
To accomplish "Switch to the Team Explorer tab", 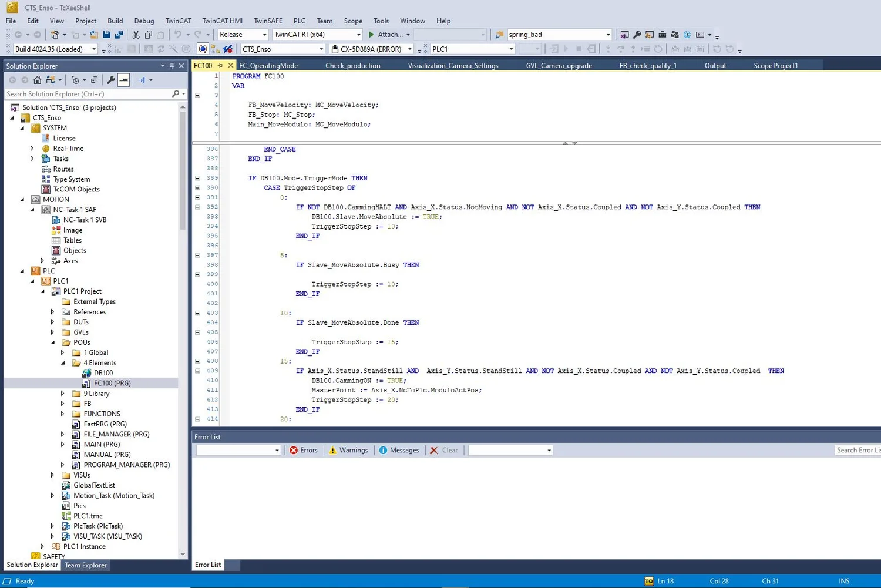I will [86, 565].
